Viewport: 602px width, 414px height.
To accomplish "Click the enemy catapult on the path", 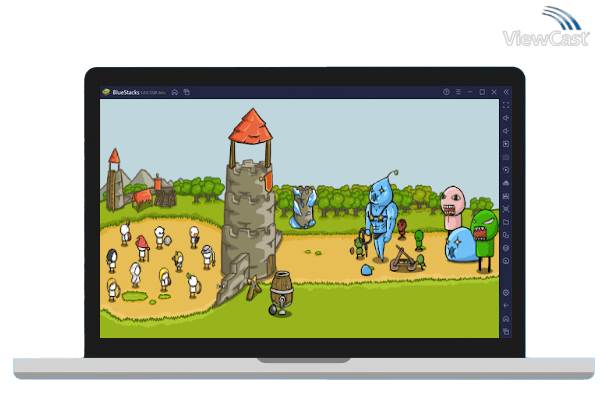I will [x=402, y=260].
